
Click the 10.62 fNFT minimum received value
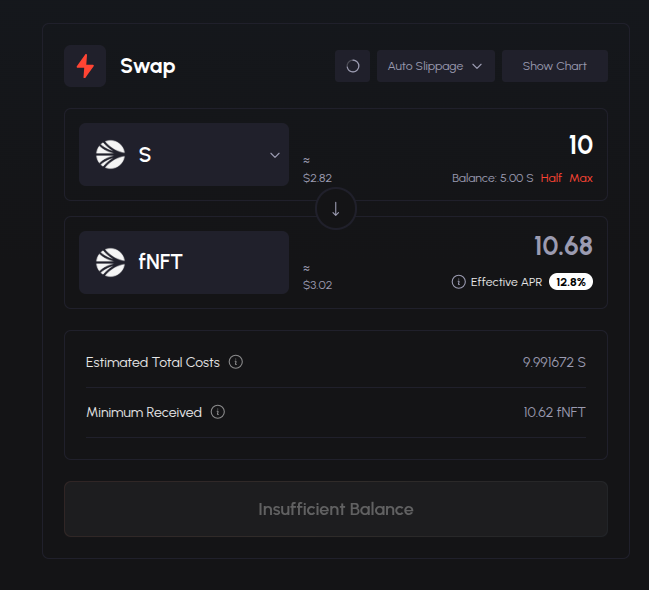[x=555, y=412]
